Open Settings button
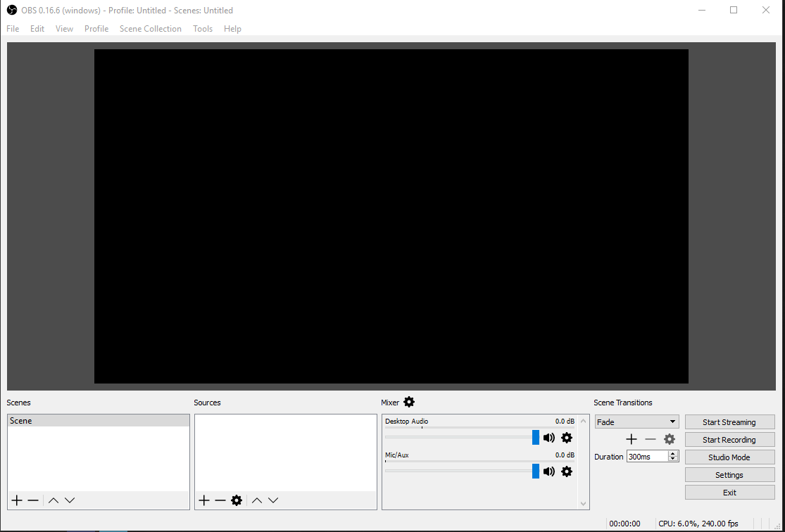 729,475
